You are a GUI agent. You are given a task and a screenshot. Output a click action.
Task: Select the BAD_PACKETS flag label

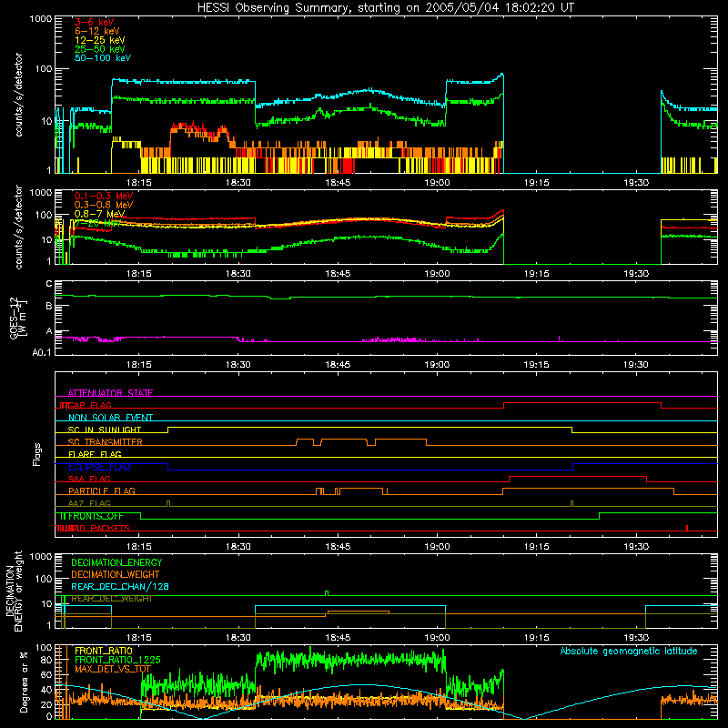click(x=99, y=528)
